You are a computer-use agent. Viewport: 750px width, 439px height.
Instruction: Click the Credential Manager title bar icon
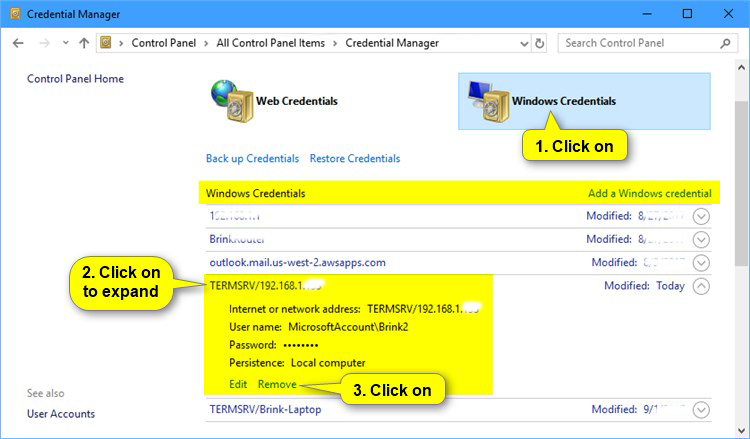coord(12,14)
